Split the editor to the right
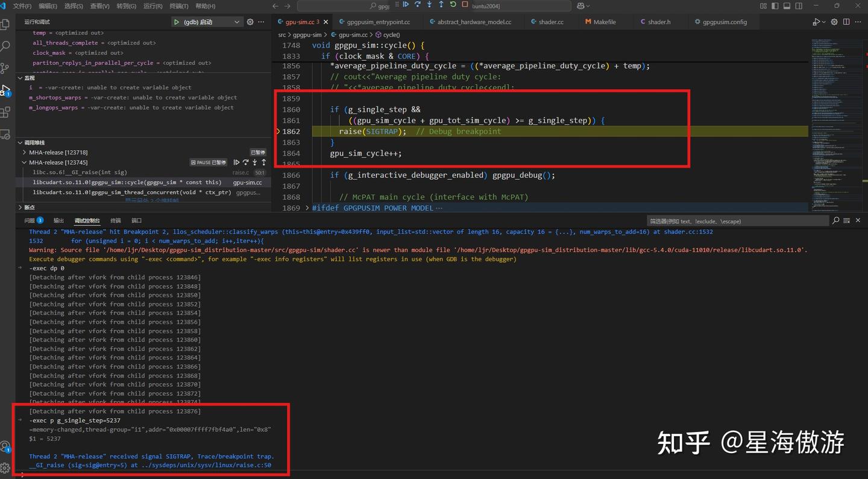Viewport: 868px width, 479px height. [x=846, y=22]
